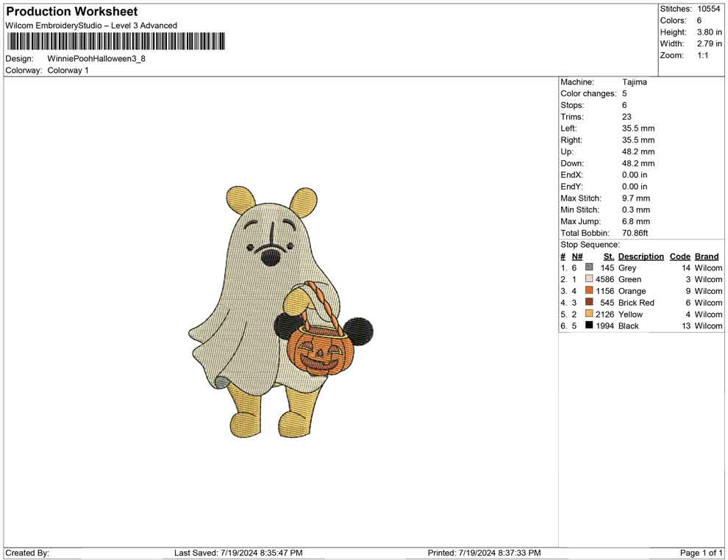Click the Min Stitch value '0.3 mm'
The width and height of the screenshot is (728, 560).
pos(636,209)
